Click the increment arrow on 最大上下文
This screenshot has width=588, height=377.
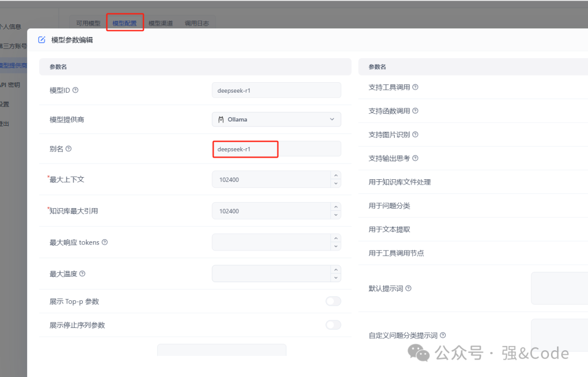click(336, 175)
